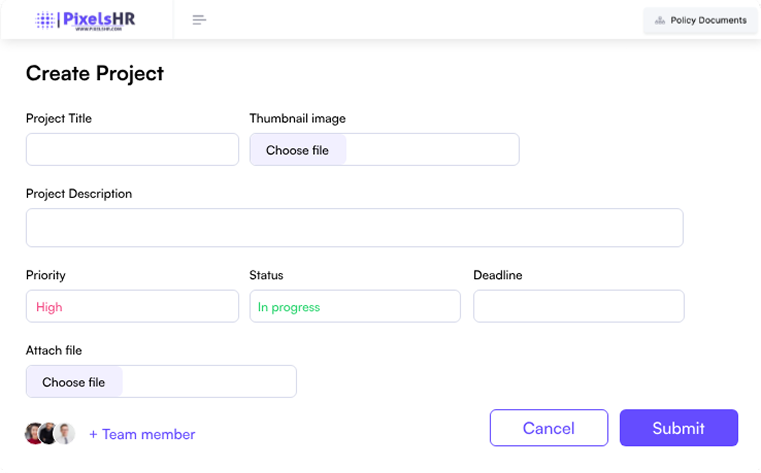Viewport: 761px width, 473px height.
Task: Click the third team member avatar
Action: [65, 433]
